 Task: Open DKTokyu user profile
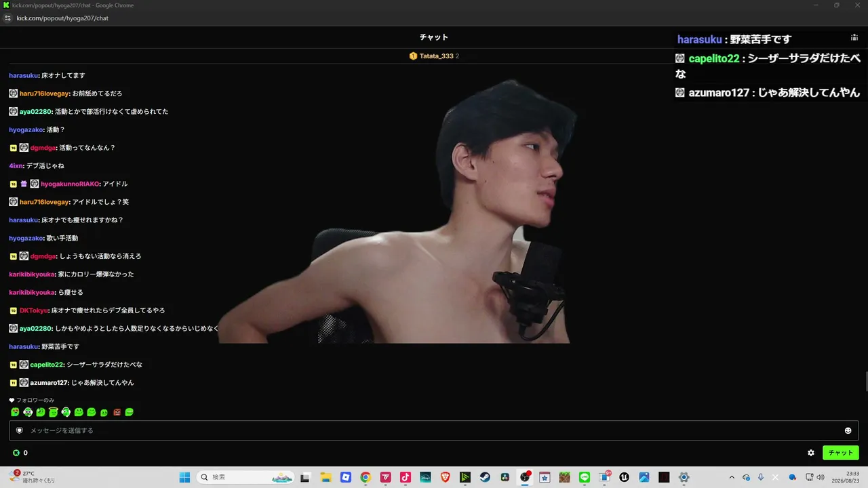pyautogui.click(x=34, y=310)
